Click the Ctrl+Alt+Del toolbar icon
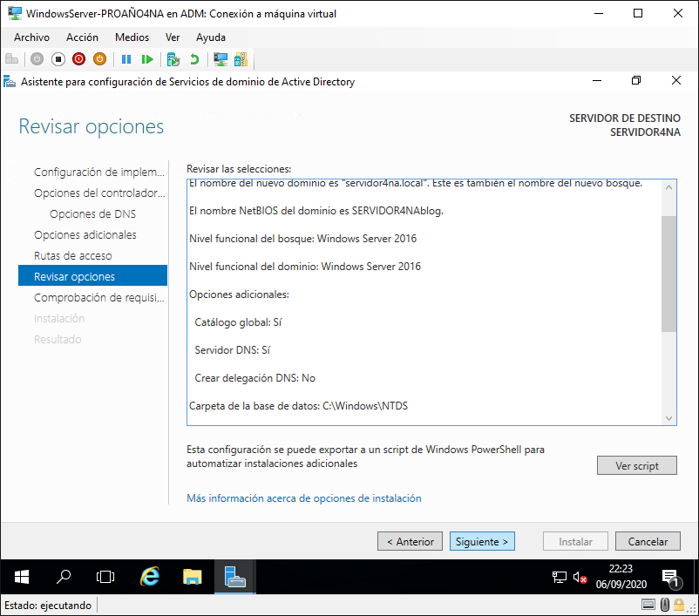699x616 pixels. (11, 59)
